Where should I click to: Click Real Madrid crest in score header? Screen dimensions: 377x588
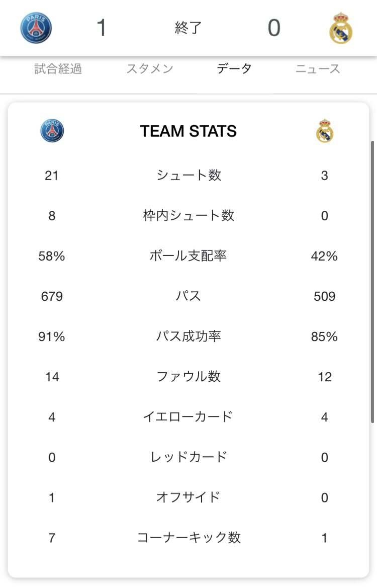click(x=341, y=28)
